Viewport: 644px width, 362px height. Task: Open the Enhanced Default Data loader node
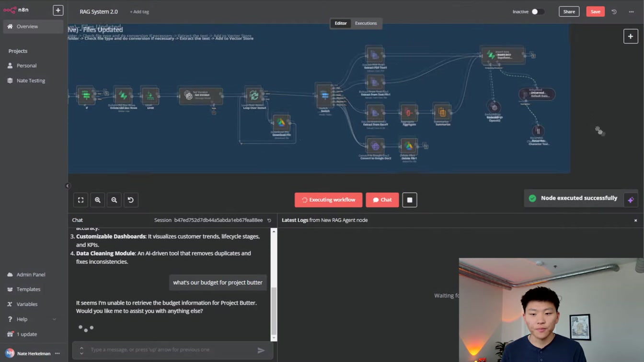537,94
